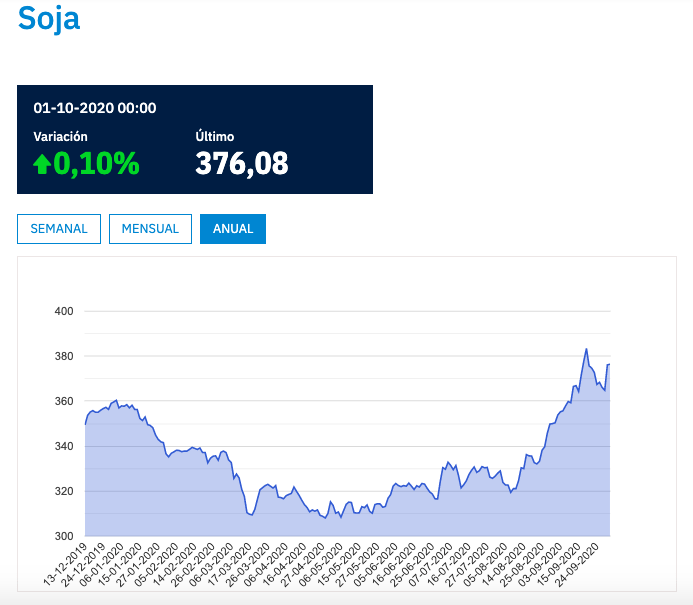Click the chart's highest peak near 383
Image resolution: width=693 pixels, height=605 pixels.
tap(586, 349)
